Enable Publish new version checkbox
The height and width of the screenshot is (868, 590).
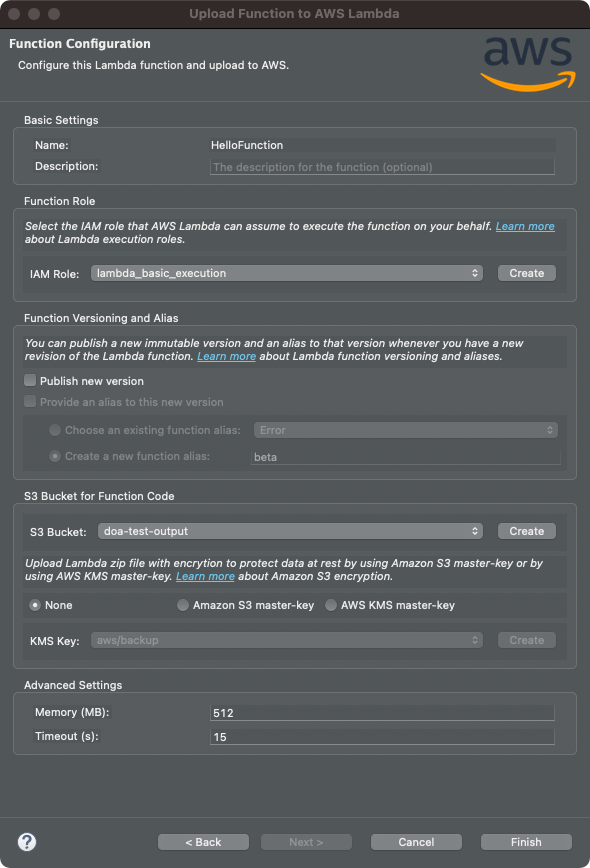pos(30,380)
